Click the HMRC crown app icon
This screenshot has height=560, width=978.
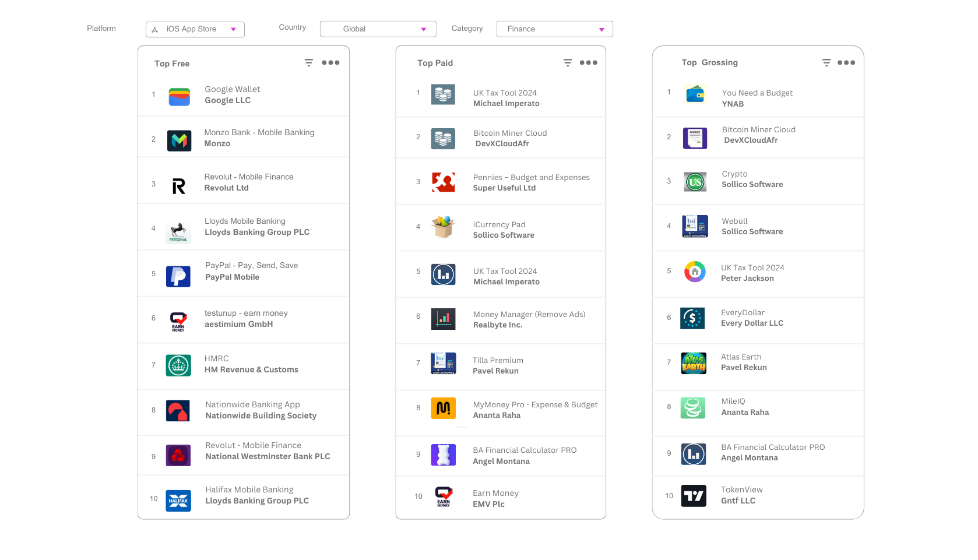178,365
